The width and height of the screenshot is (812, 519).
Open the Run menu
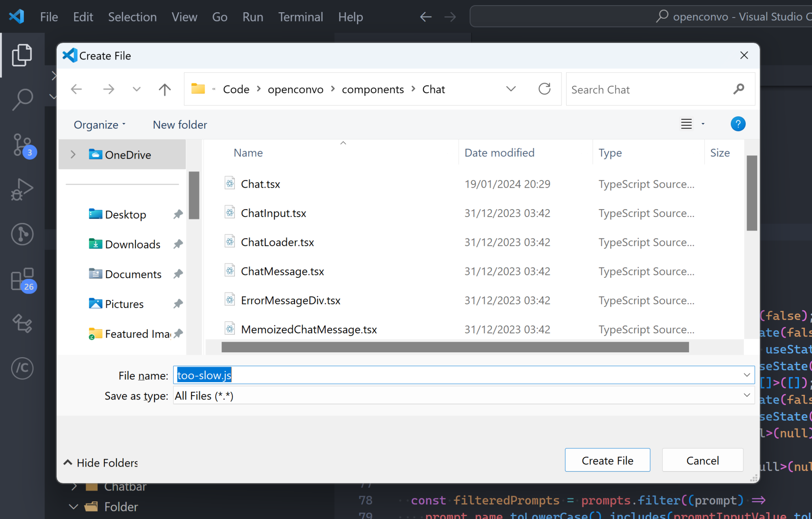click(253, 17)
